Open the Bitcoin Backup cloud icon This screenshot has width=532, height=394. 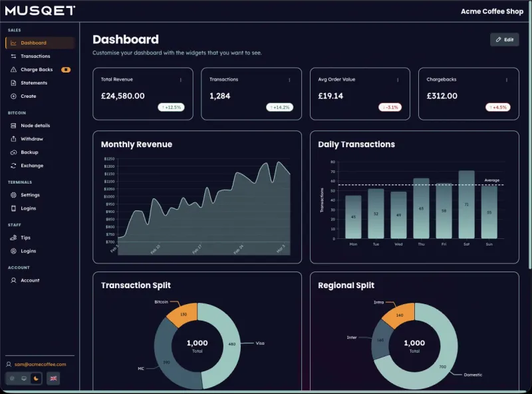click(x=14, y=152)
